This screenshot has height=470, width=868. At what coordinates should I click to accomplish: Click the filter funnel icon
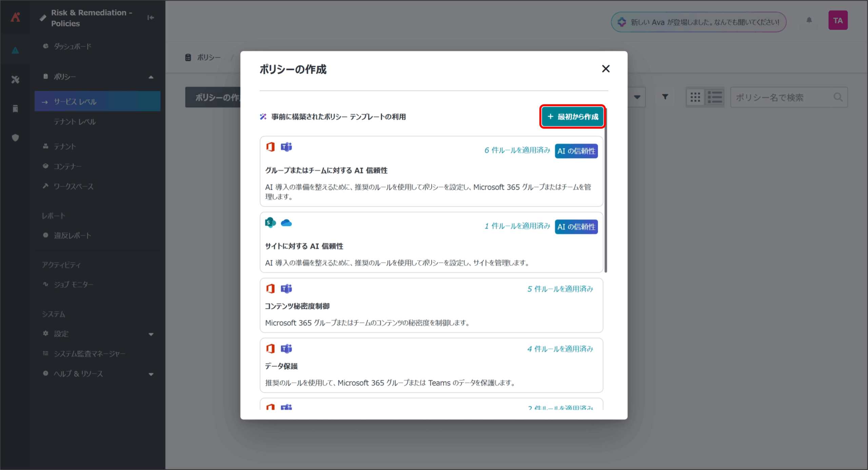point(665,97)
